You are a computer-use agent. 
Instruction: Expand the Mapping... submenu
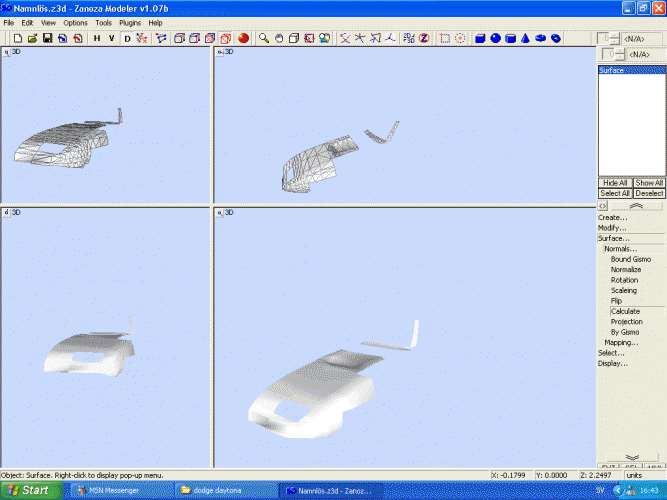click(x=621, y=342)
